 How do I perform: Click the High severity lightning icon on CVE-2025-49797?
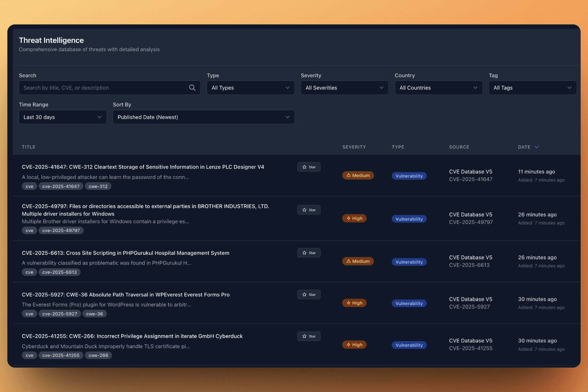[x=349, y=218]
